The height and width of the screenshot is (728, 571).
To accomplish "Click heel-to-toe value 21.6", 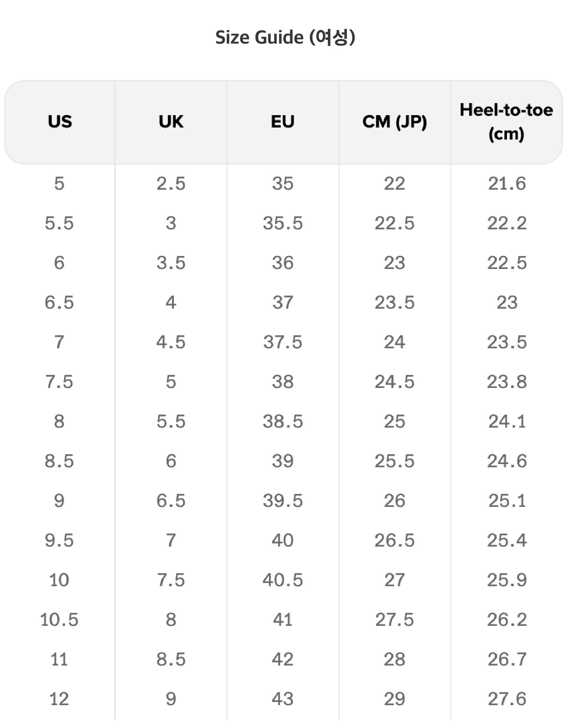I will tap(507, 183).
